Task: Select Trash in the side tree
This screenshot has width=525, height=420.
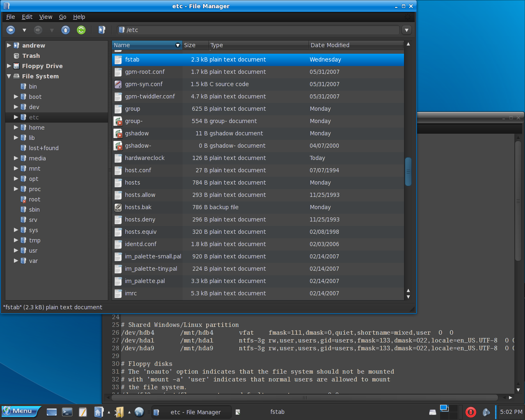Action: [31, 56]
